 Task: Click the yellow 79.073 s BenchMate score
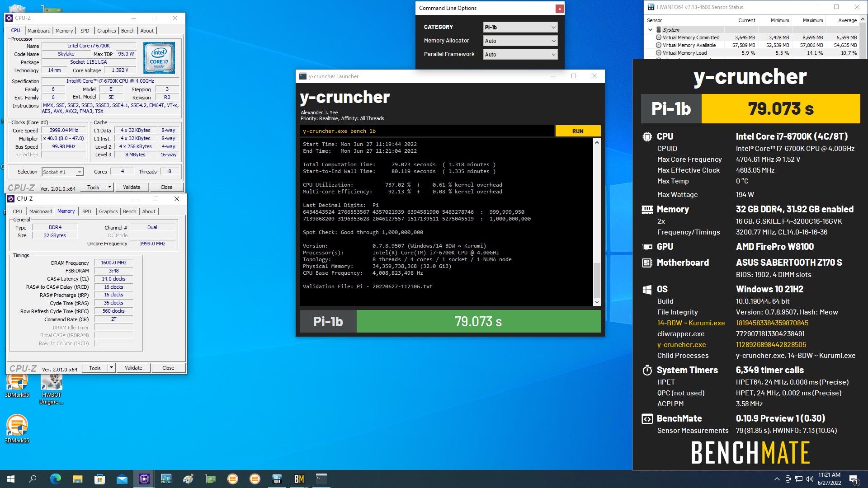781,108
